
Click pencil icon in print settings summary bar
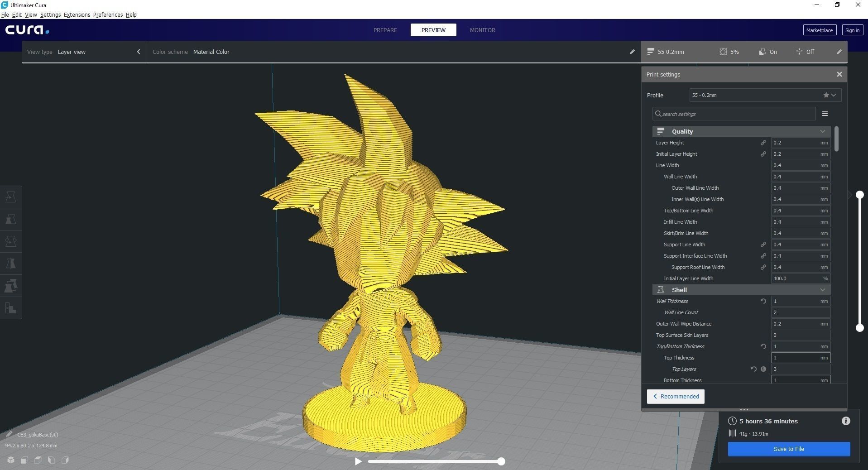click(839, 52)
